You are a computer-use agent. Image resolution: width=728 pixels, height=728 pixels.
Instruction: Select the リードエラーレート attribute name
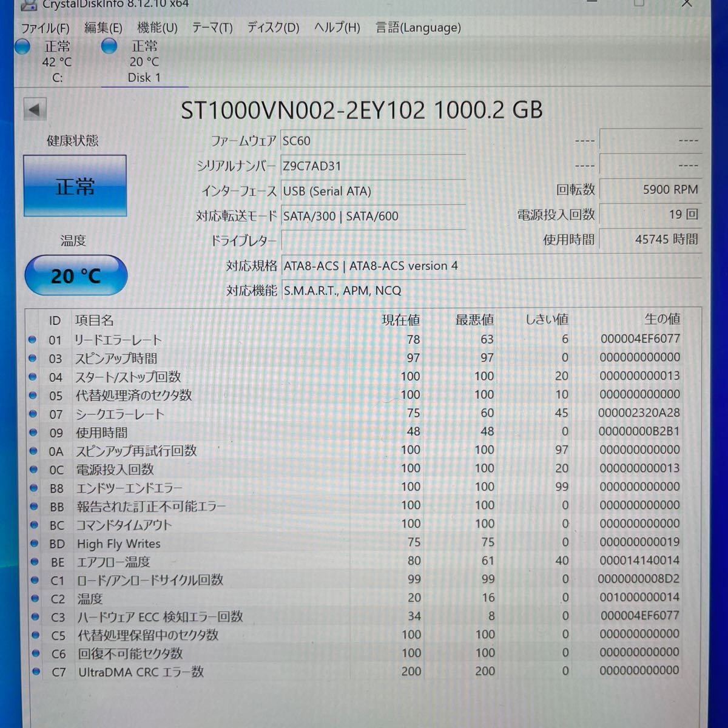[x=118, y=340]
